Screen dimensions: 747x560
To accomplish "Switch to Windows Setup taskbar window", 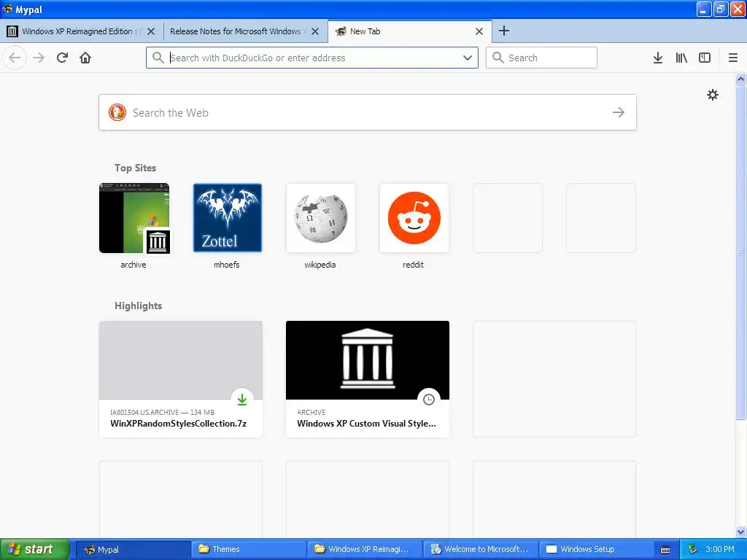I will (x=596, y=549).
